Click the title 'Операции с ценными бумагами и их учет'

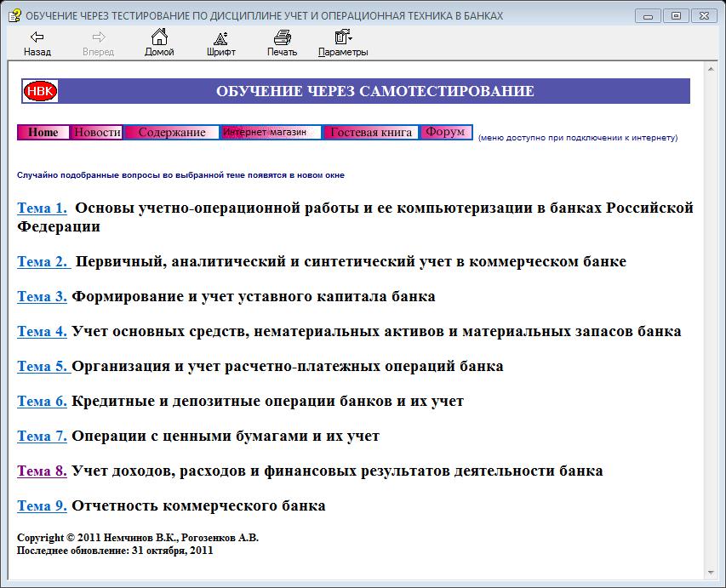click(x=226, y=437)
